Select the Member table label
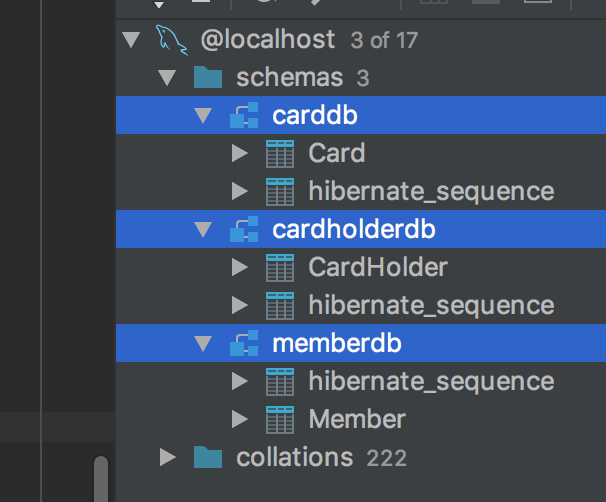Screen dimensions: 606x502 click(357, 419)
